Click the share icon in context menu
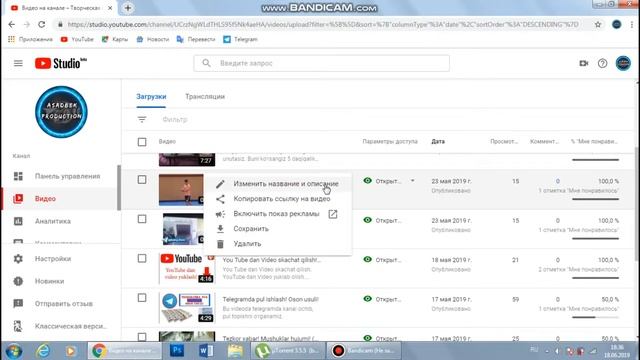640x360 pixels. 220,199
